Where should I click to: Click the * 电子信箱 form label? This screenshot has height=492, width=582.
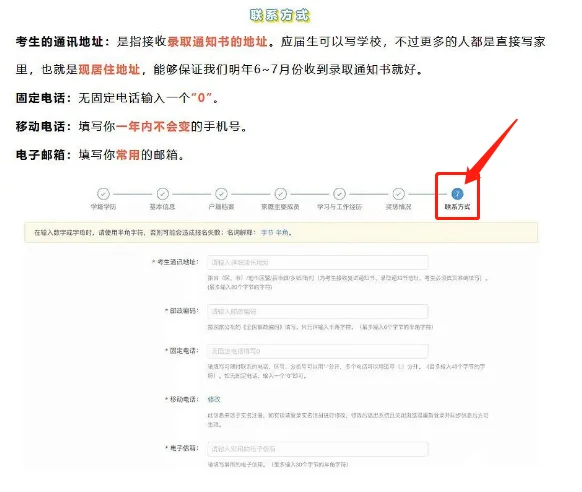click(182, 448)
